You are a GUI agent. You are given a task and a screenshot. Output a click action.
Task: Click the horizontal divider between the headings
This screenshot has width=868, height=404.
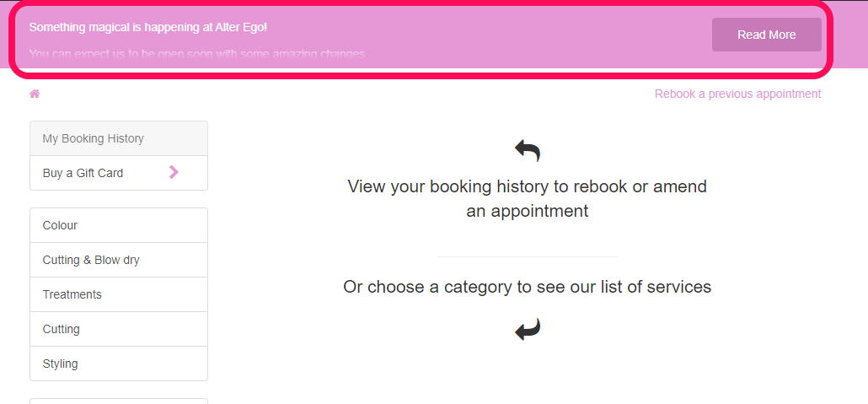click(527, 256)
